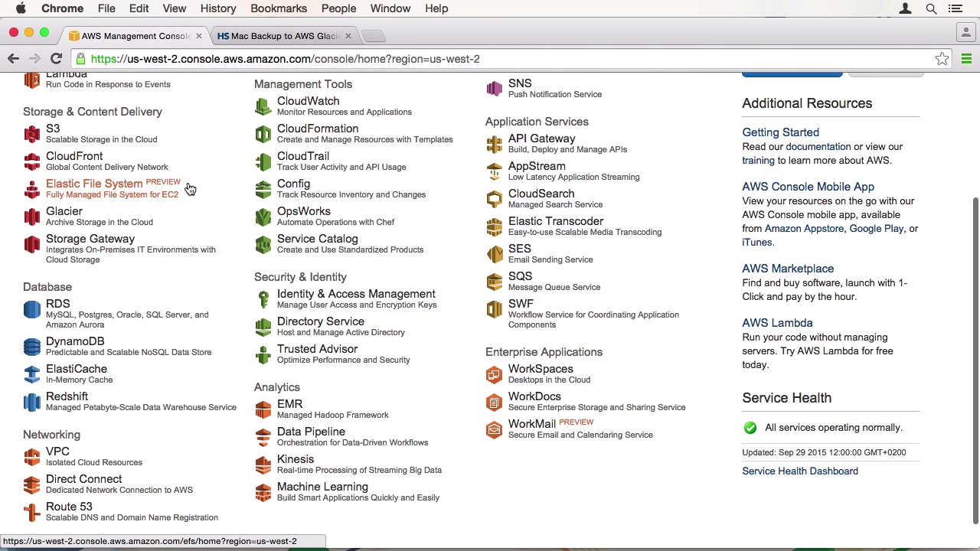Open the Window menu
The height and width of the screenshot is (551, 980).
[390, 8]
